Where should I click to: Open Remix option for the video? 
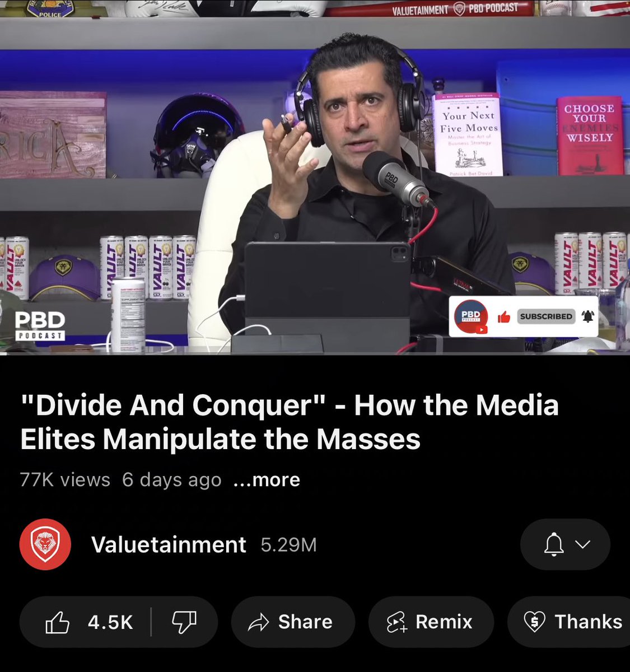click(x=431, y=622)
